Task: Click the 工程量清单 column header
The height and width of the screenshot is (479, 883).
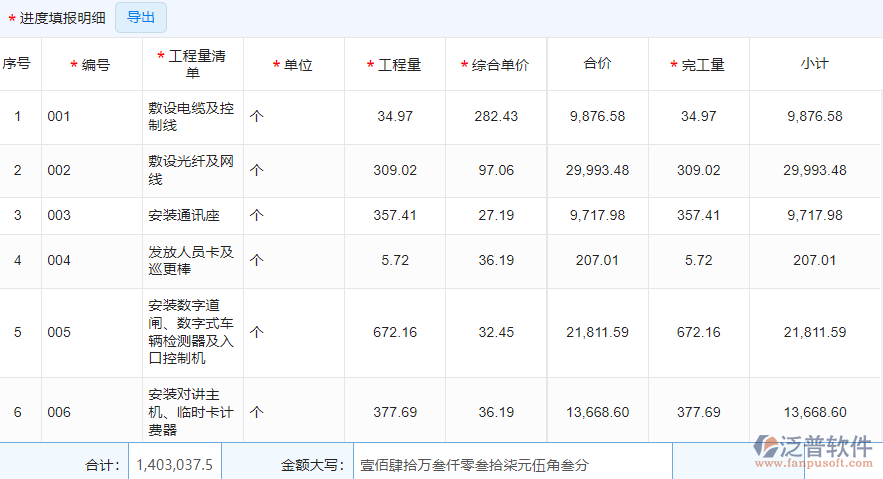Action: pyautogui.click(x=192, y=64)
